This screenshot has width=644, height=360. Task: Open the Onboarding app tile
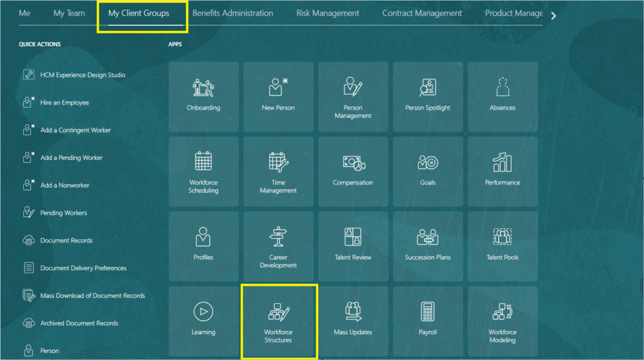tap(203, 96)
